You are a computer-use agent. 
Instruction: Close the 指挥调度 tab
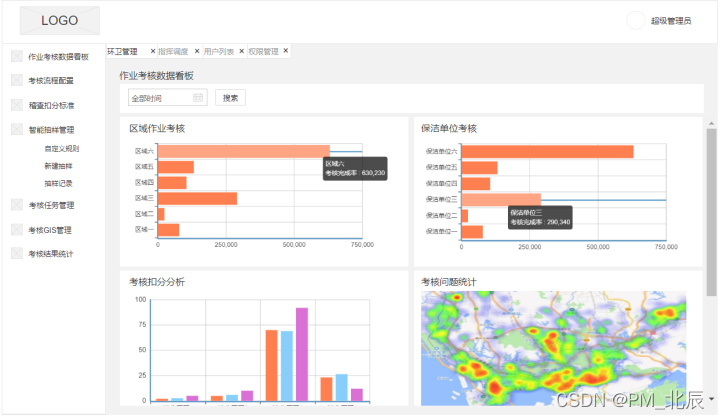197,51
